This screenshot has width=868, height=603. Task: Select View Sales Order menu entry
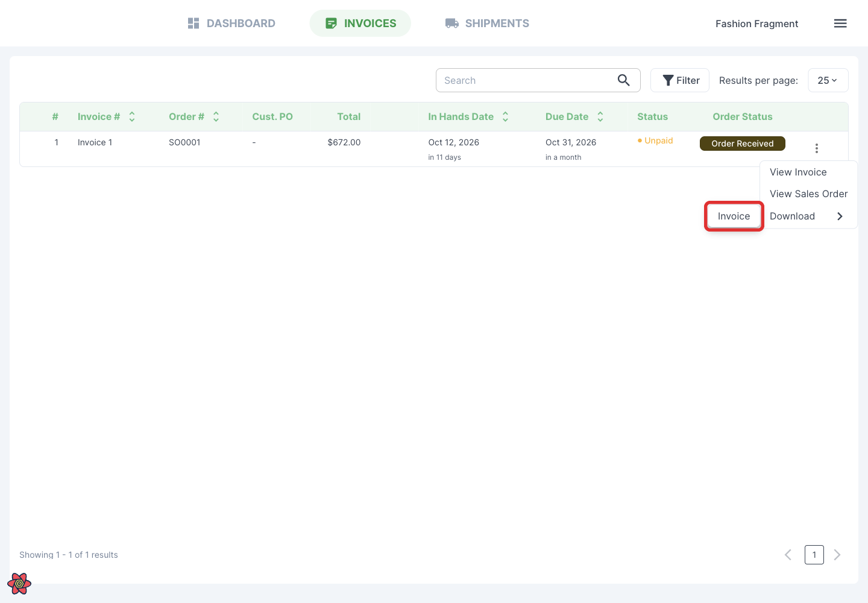click(x=808, y=194)
